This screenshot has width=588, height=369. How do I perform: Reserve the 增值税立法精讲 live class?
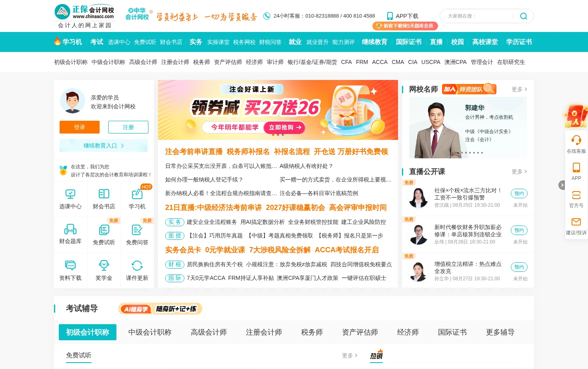519,267
